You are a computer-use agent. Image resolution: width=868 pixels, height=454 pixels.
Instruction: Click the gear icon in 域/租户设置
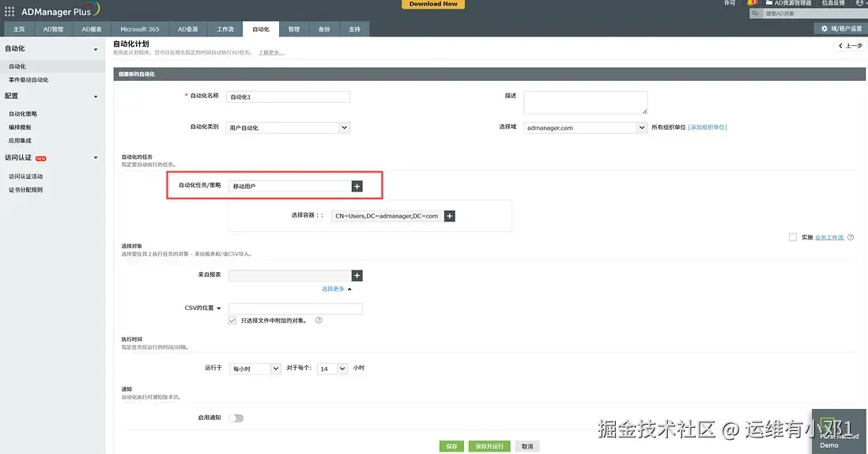click(825, 28)
